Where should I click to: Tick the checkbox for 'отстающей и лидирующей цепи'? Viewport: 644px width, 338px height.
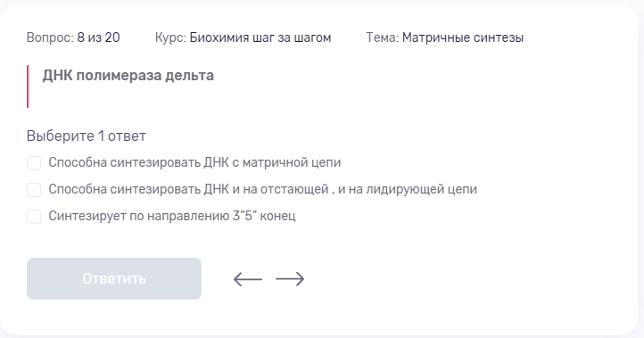coord(34,190)
